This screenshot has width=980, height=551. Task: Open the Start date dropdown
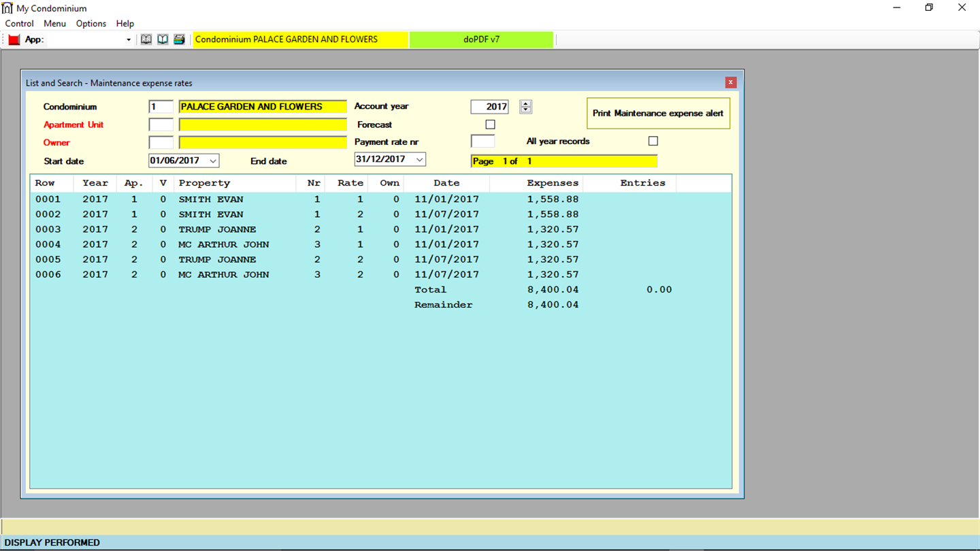[x=212, y=161]
